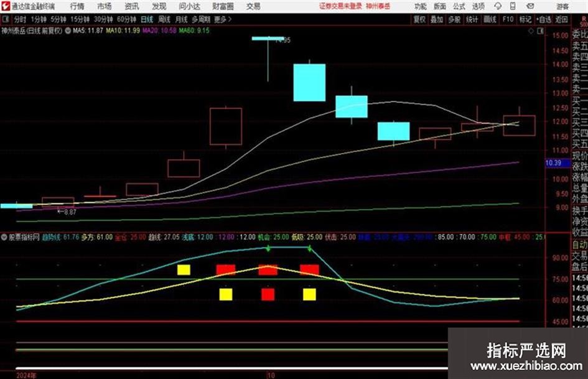Click the 叠加 overlay button
The width and height of the screenshot is (588, 379).
tap(437, 19)
